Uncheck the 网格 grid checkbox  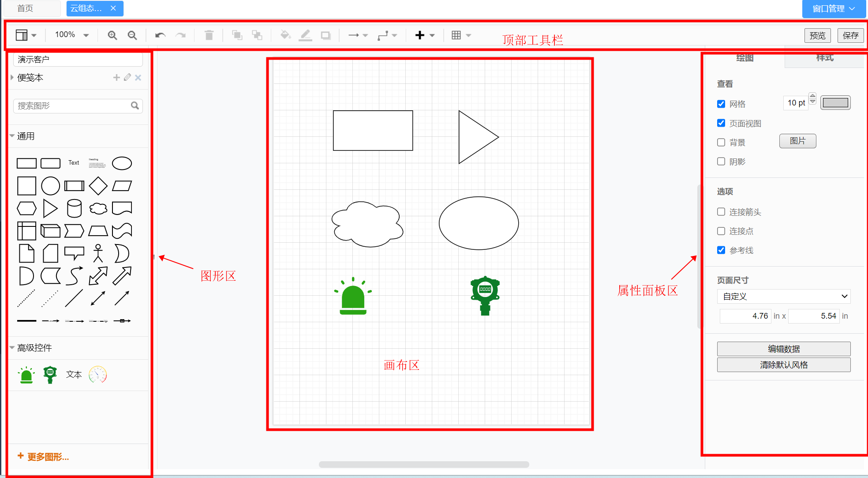pos(721,104)
